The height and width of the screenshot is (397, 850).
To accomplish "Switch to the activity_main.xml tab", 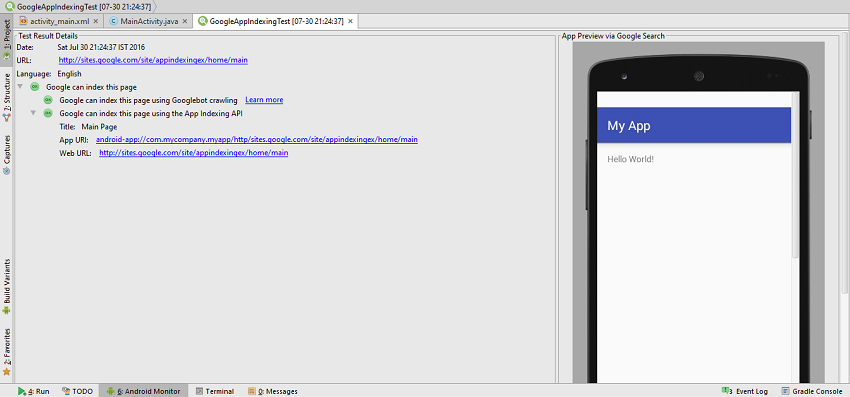I will point(58,21).
